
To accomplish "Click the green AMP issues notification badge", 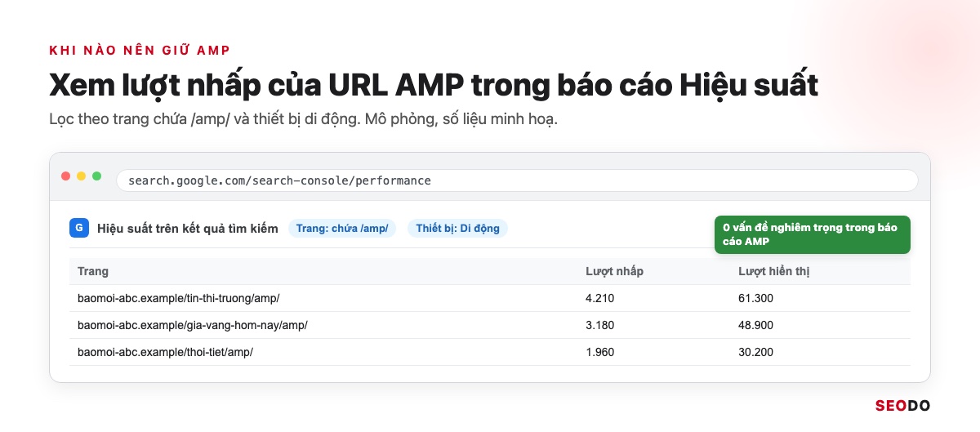I will coord(812,235).
